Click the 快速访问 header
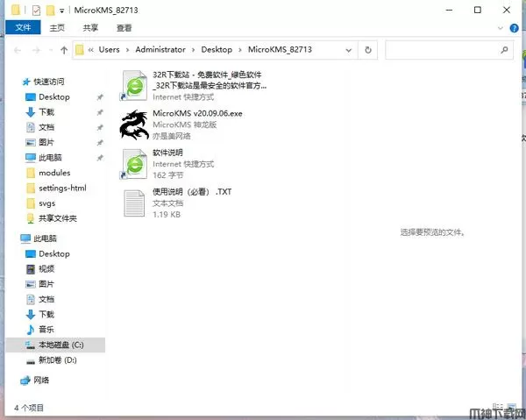The height and width of the screenshot is (420, 526). click(48, 82)
